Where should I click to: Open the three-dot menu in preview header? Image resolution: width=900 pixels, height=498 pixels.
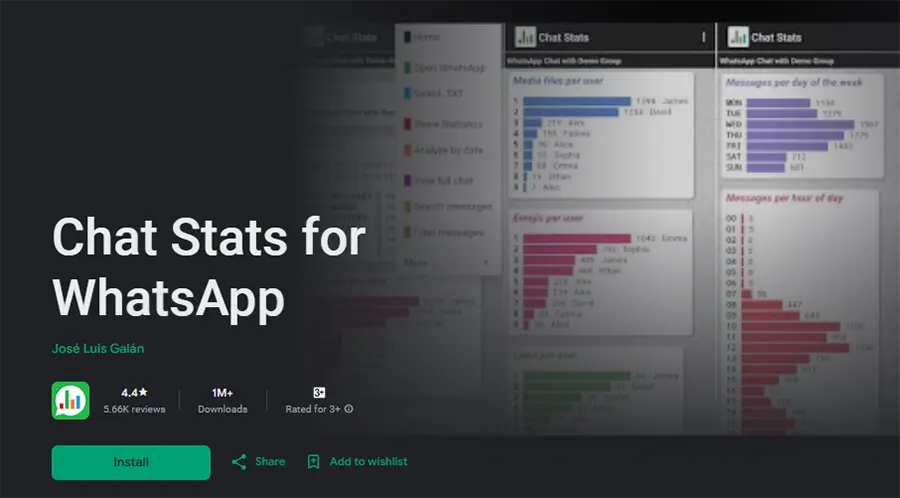(704, 37)
